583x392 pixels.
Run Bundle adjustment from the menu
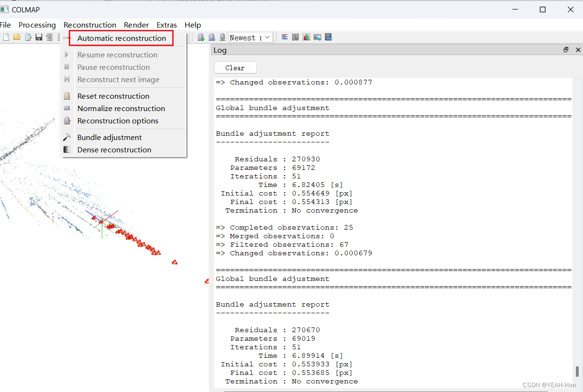coord(123,137)
